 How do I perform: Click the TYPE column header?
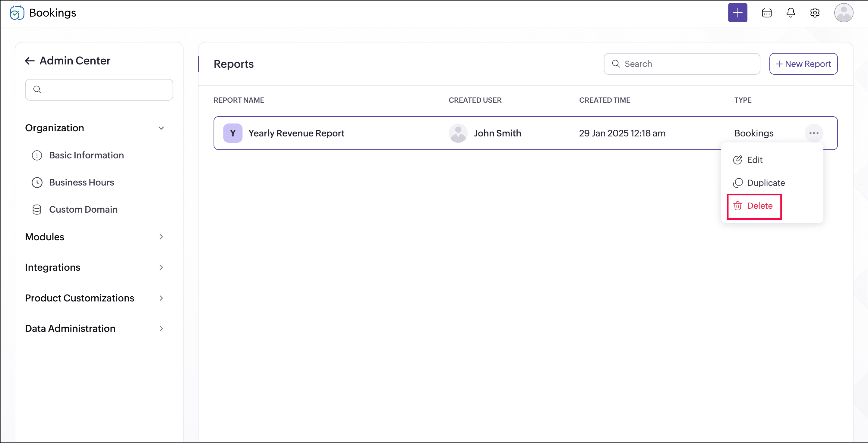(742, 100)
